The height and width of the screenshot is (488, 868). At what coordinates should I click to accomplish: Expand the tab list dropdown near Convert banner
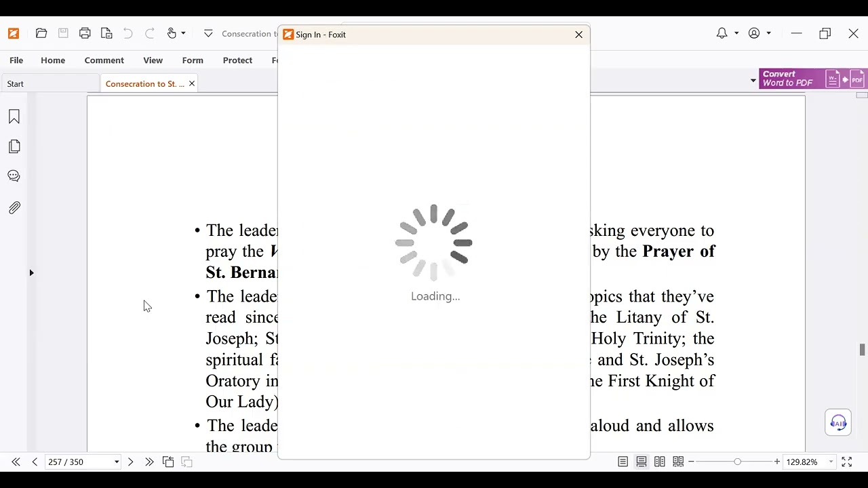pyautogui.click(x=753, y=81)
